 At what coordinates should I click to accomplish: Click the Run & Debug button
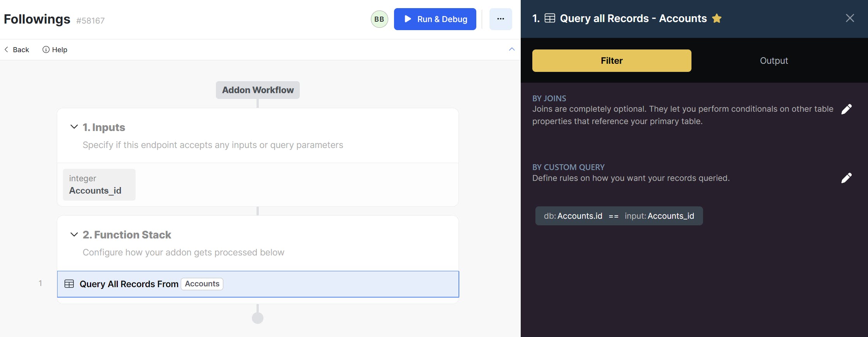pos(435,19)
